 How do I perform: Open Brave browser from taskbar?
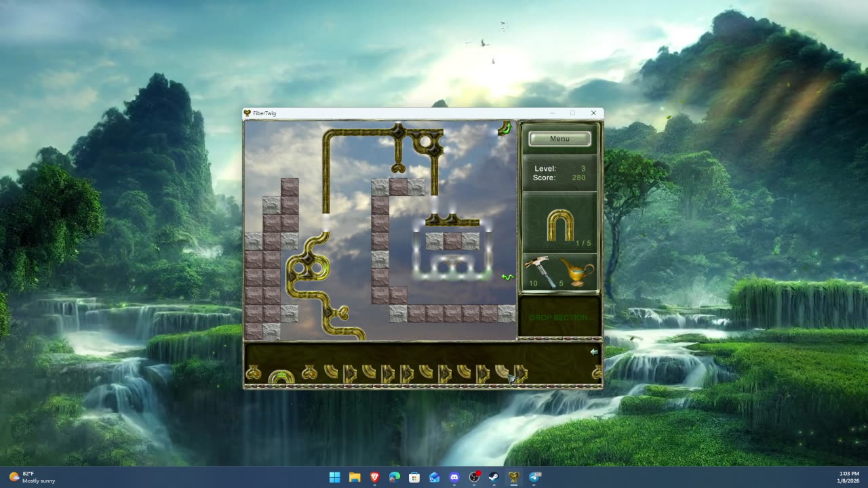(375, 477)
